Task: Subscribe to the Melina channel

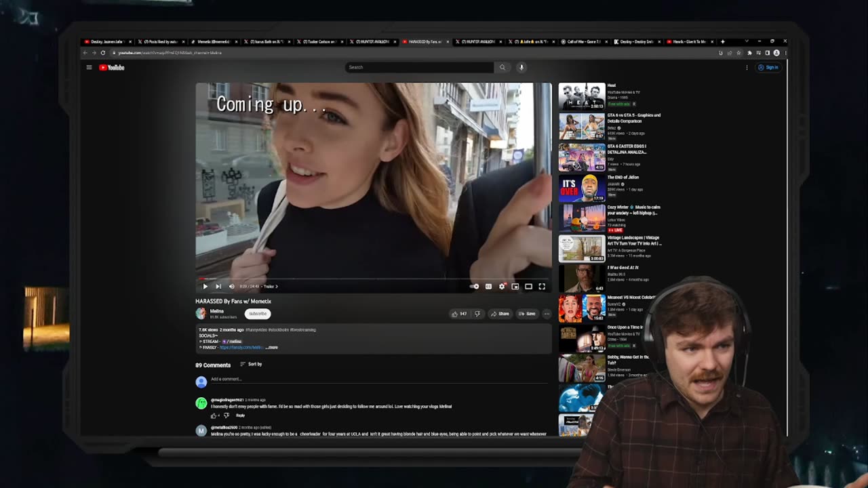Action: point(258,314)
